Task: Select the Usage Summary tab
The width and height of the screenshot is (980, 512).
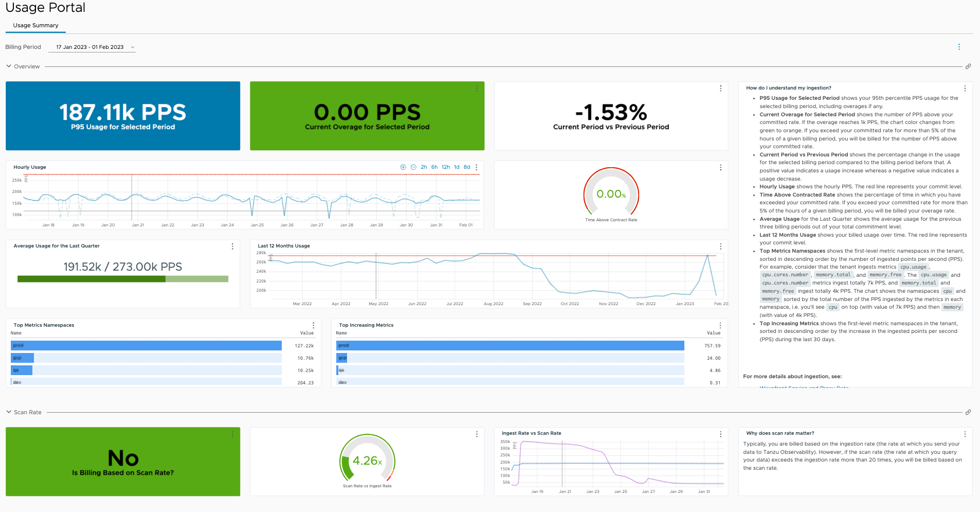Action: (x=35, y=25)
